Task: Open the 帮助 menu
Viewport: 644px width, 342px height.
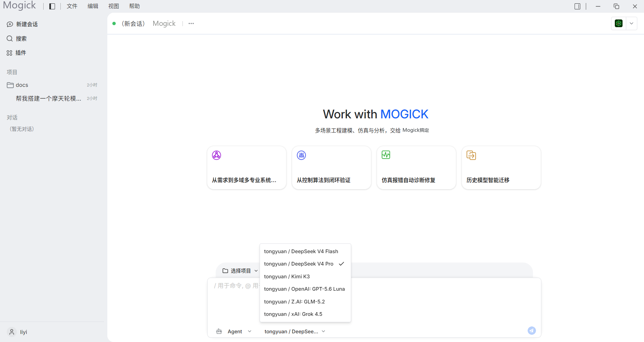Action: click(134, 6)
